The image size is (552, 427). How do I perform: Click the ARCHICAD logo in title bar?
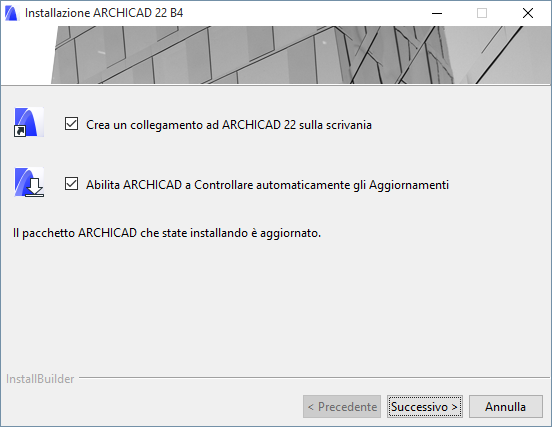(x=11, y=13)
